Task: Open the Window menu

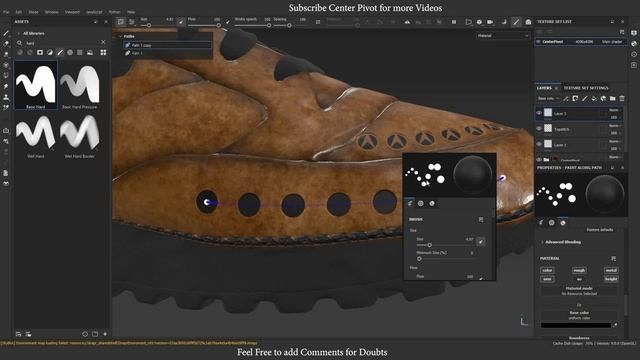Action: 51,12
